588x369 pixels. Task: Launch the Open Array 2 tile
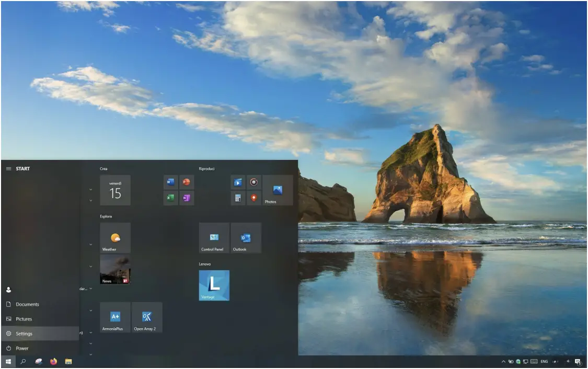(x=147, y=317)
